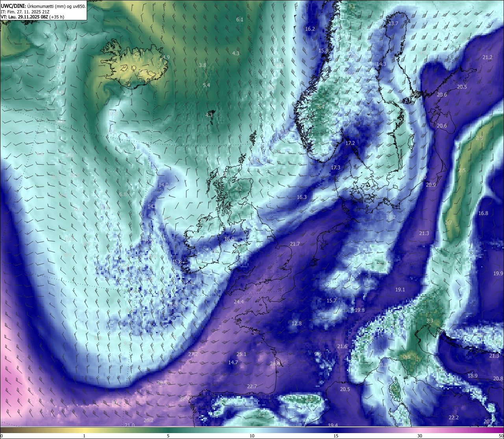The width and height of the screenshot is (504, 439).
Task: Click the '2.7' value in the dry yellow band
Action: tap(448, 222)
